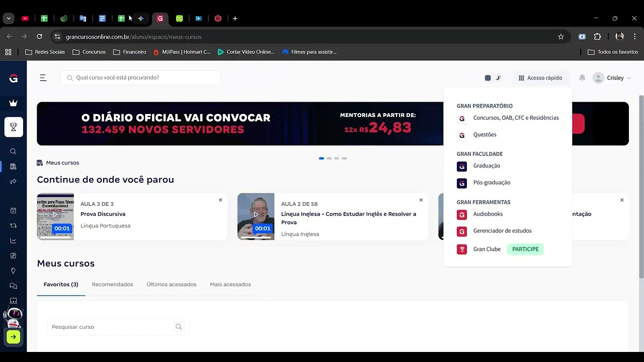The image size is (644, 362).
Task: Switch to the Google Translate browser tab
Action: (x=83, y=19)
